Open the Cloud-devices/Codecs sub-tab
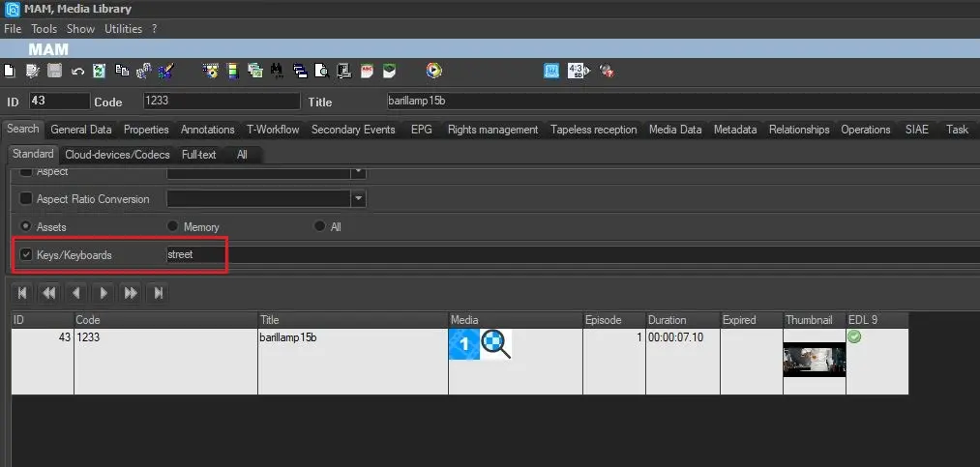 (117, 155)
